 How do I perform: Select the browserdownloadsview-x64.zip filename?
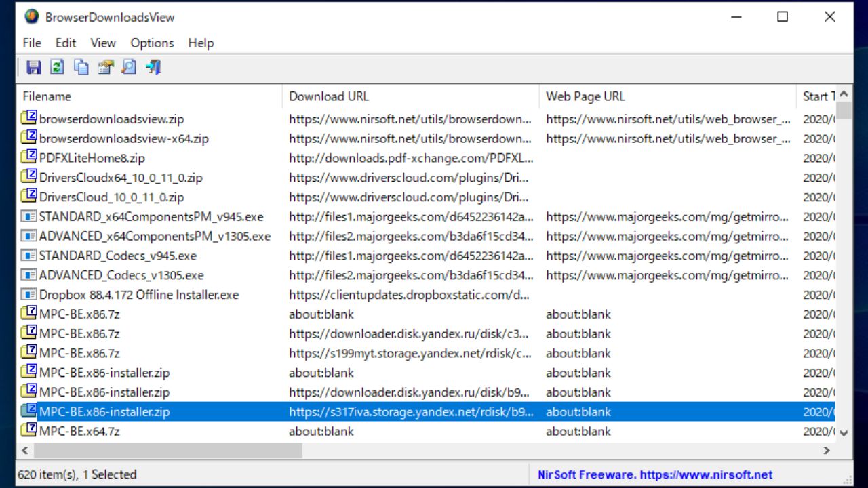point(124,138)
